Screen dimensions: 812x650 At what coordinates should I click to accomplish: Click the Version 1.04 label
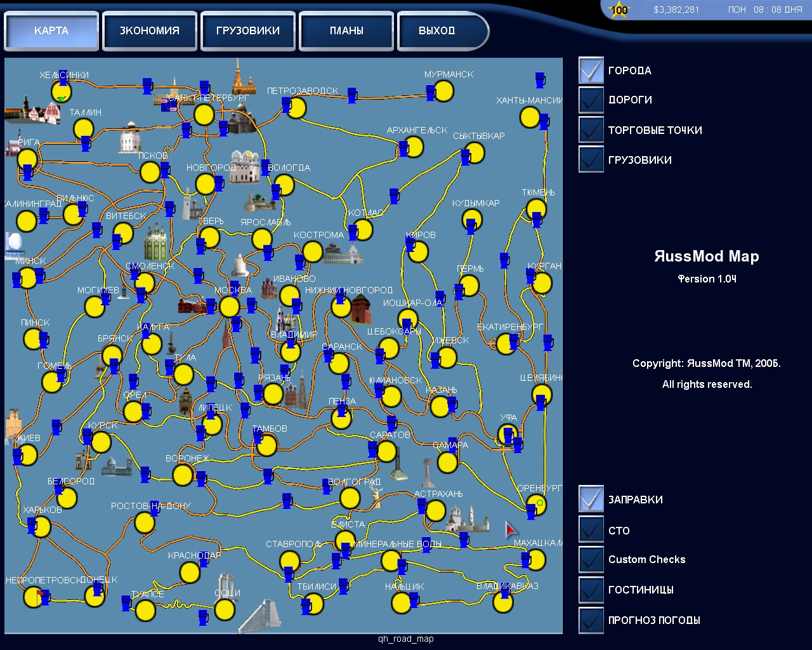(707, 279)
